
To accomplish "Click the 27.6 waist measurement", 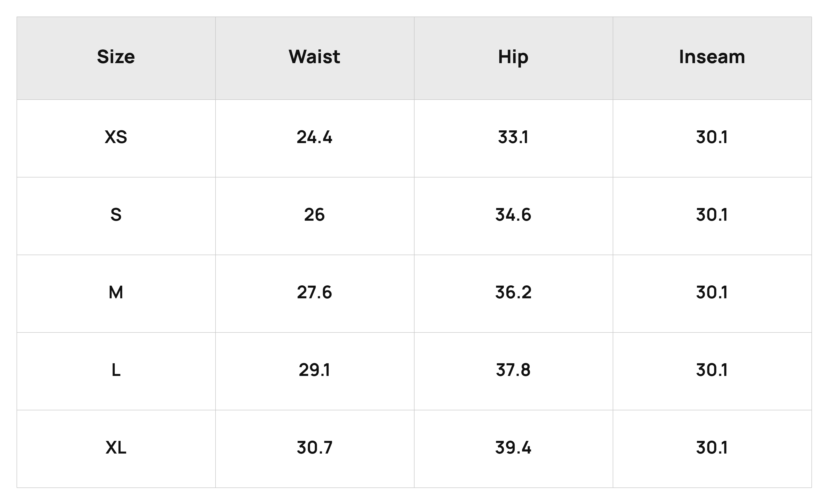I will pos(315,292).
